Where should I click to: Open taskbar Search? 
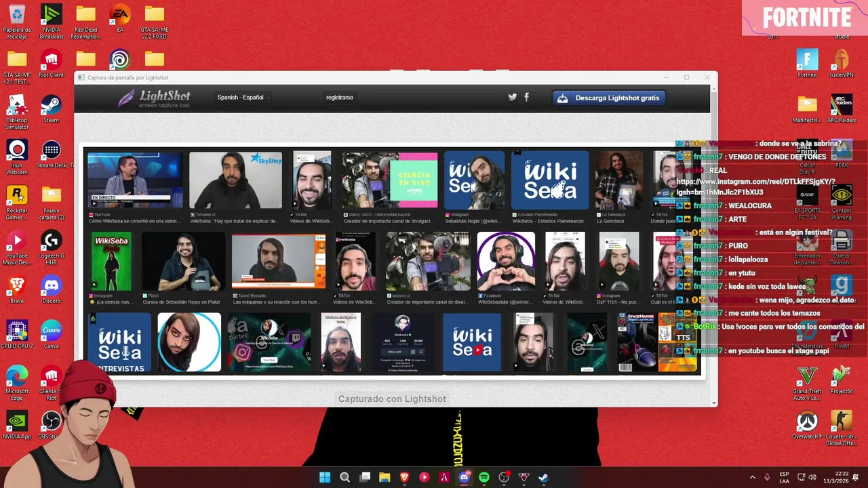pyautogui.click(x=344, y=477)
